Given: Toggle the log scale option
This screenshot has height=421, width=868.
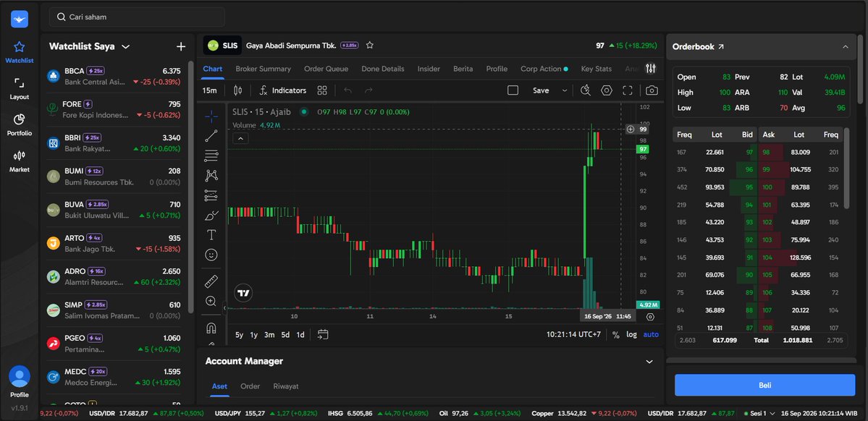Looking at the screenshot, I should 631,334.
